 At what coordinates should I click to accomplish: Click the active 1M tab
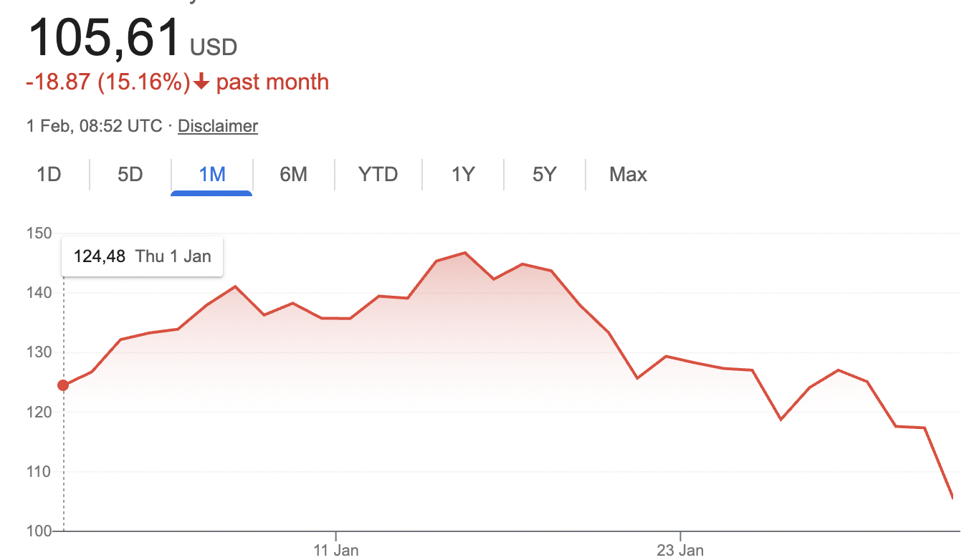point(212,175)
